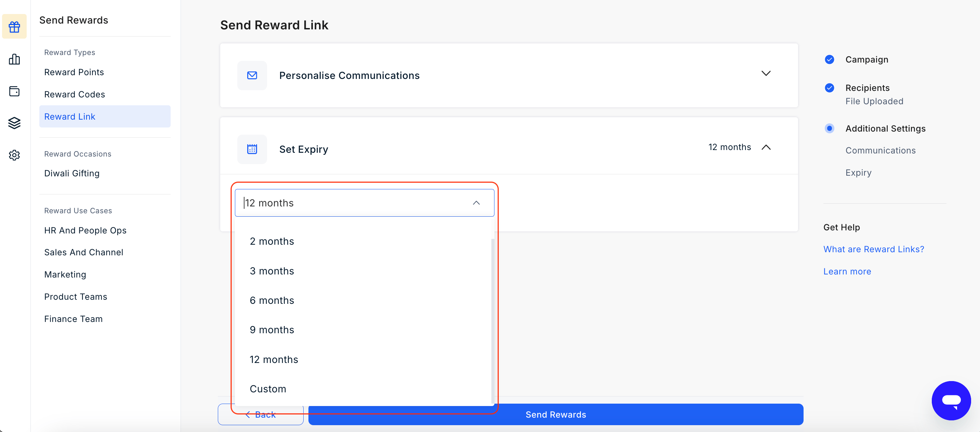Click the envelope icon beside Personalise Communications
The image size is (980, 432).
tap(252, 75)
